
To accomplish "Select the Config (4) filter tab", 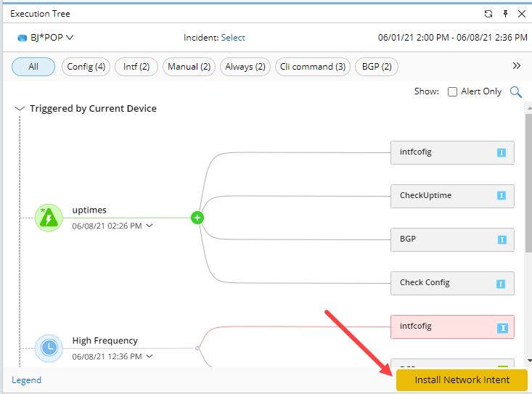I will coord(86,67).
